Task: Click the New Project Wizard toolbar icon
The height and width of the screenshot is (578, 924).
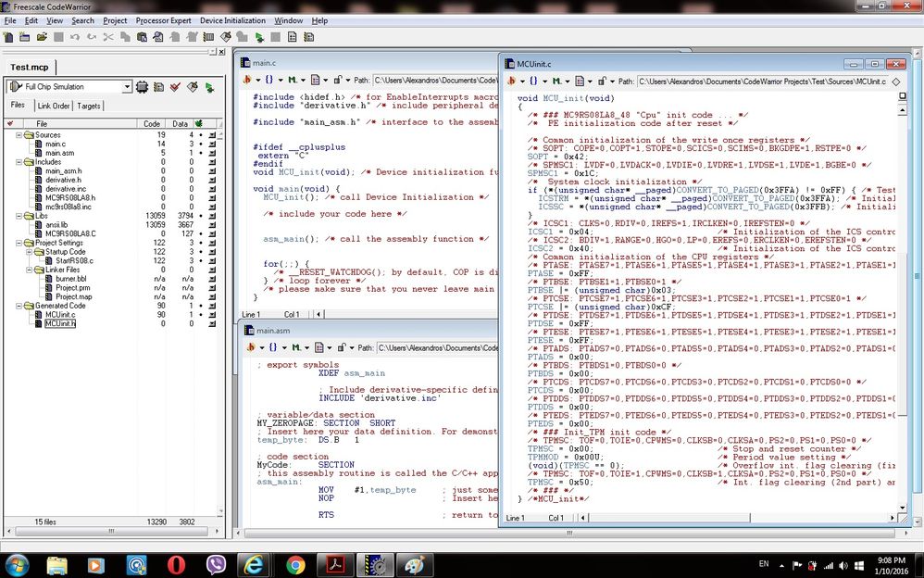Action: pyautogui.click(x=25, y=37)
